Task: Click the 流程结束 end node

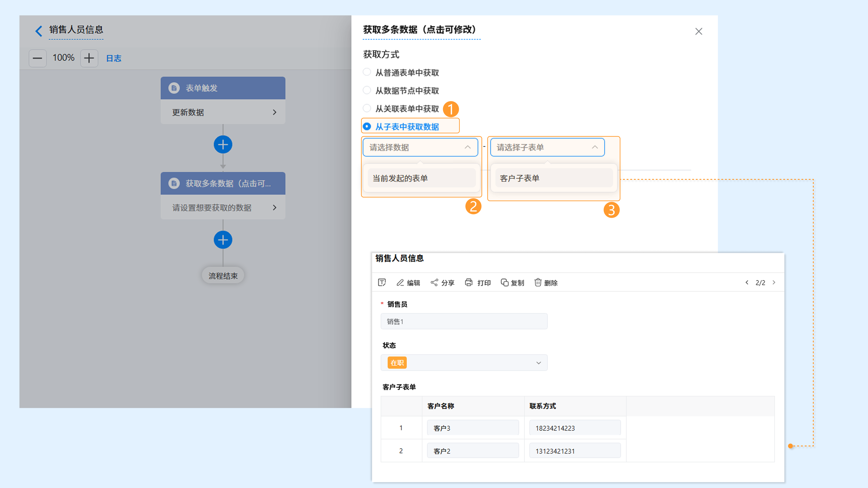Action: coord(223,276)
